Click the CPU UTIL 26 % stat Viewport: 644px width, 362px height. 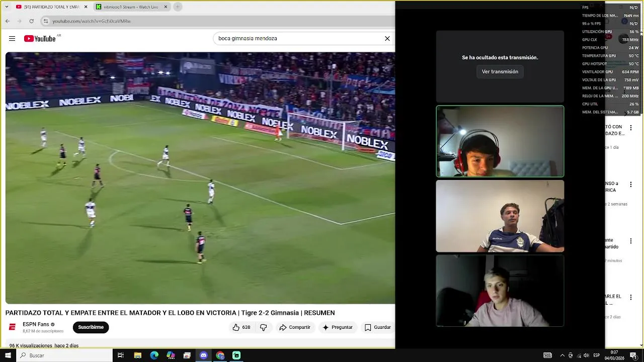point(610,104)
